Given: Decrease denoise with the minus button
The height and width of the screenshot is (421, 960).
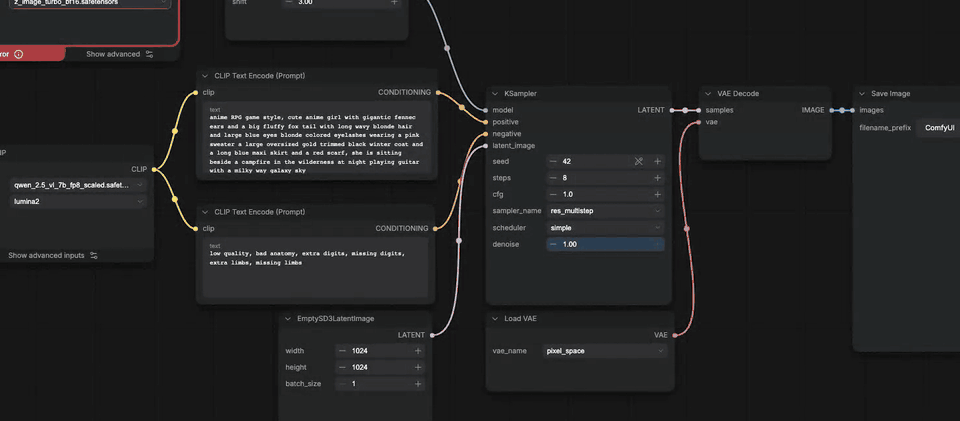Looking at the screenshot, I should point(553,244).
